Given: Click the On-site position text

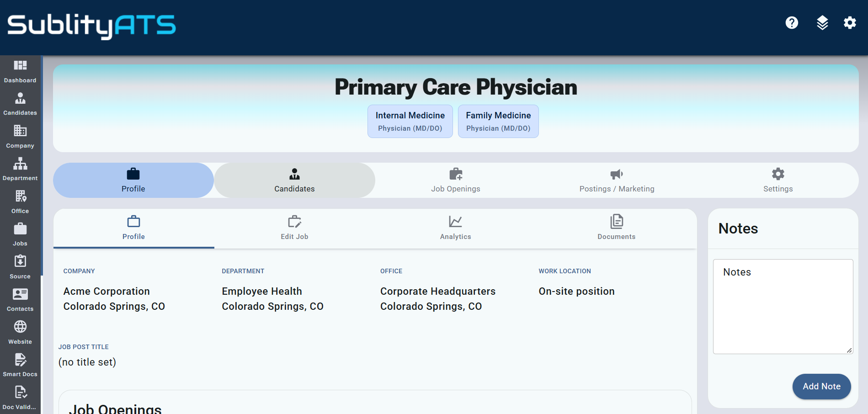Looking at the screenshot, I should 576,292.
